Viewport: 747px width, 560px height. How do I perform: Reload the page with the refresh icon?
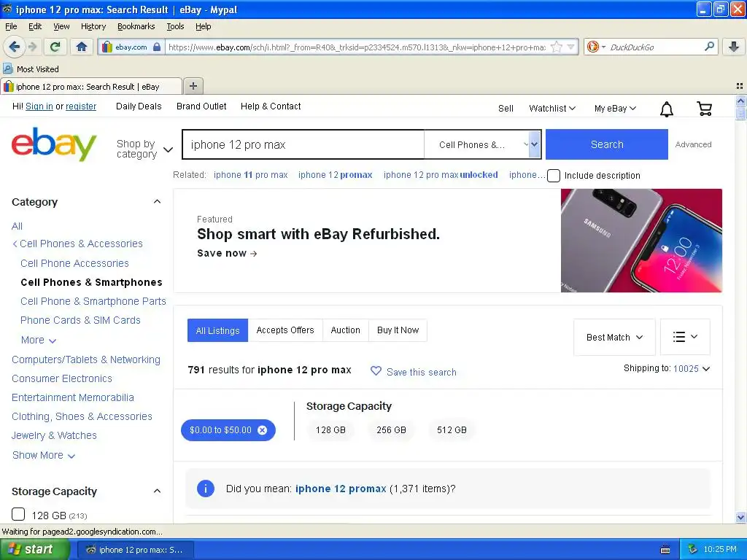pos(55,47)
